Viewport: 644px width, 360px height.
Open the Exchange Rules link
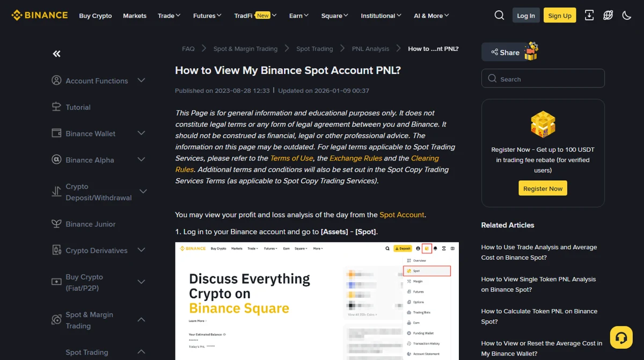pos(356,158)
